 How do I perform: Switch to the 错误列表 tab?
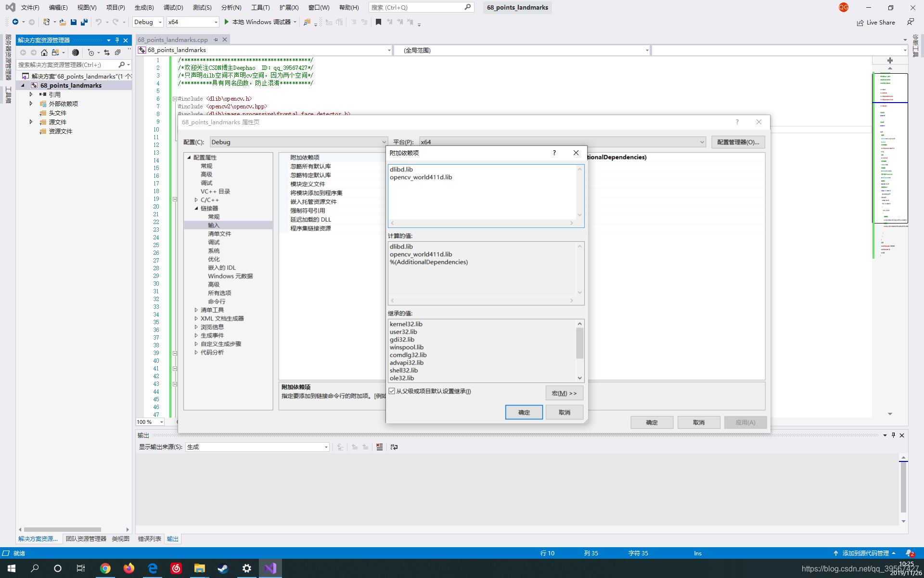149,539
